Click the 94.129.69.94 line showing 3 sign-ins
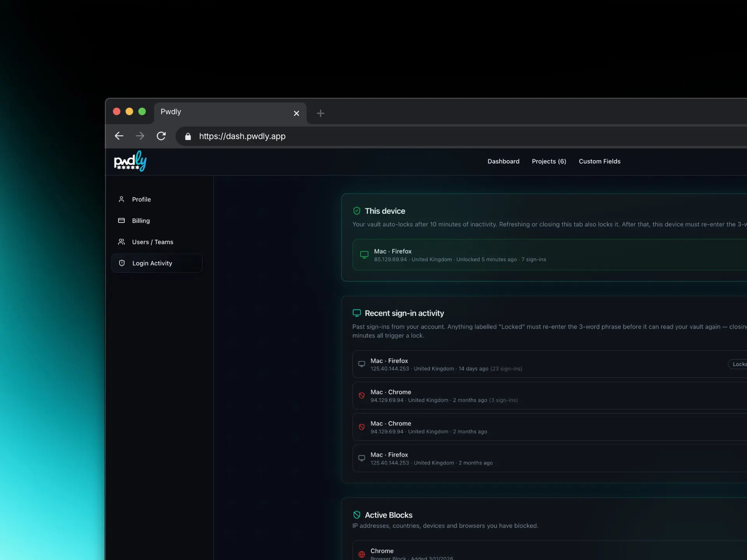747x560 pixels. click(x=444, y=400)
